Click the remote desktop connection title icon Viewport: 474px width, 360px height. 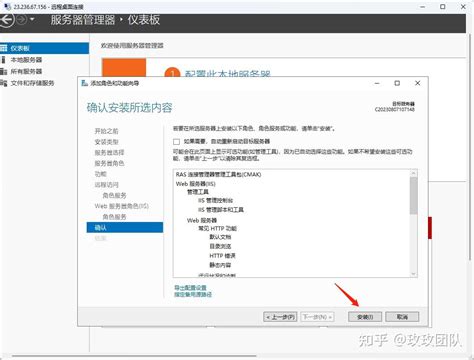[x=8, y=6]
